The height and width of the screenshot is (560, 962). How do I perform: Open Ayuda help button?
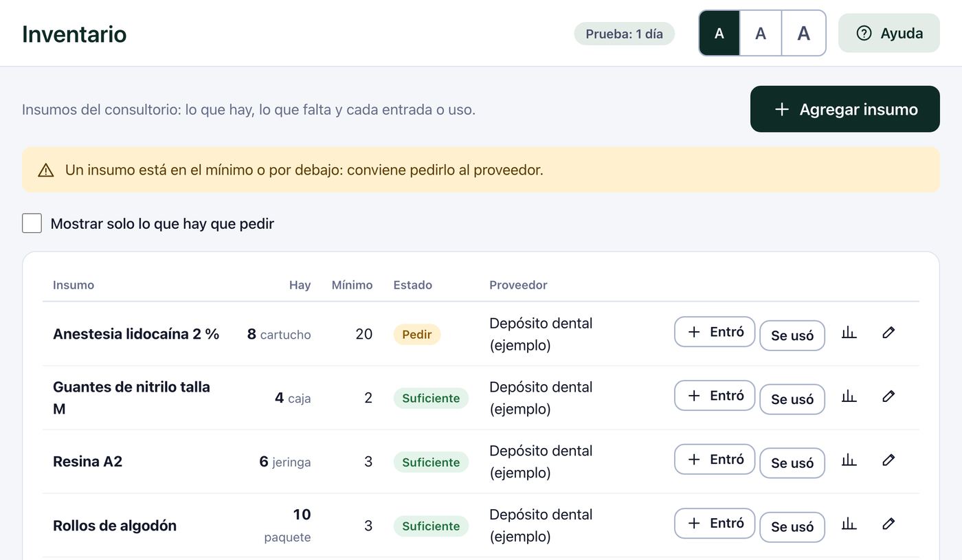pos(889,33)
